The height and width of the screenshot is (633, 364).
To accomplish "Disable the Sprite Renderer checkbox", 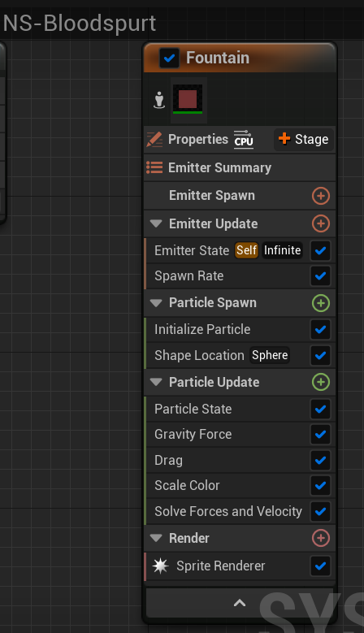I will [x=320, y=566].
